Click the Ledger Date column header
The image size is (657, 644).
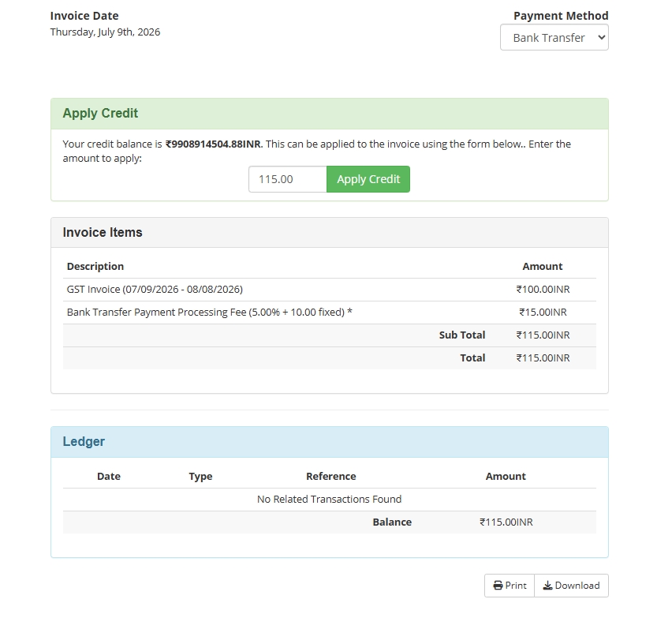coord(109,477)
